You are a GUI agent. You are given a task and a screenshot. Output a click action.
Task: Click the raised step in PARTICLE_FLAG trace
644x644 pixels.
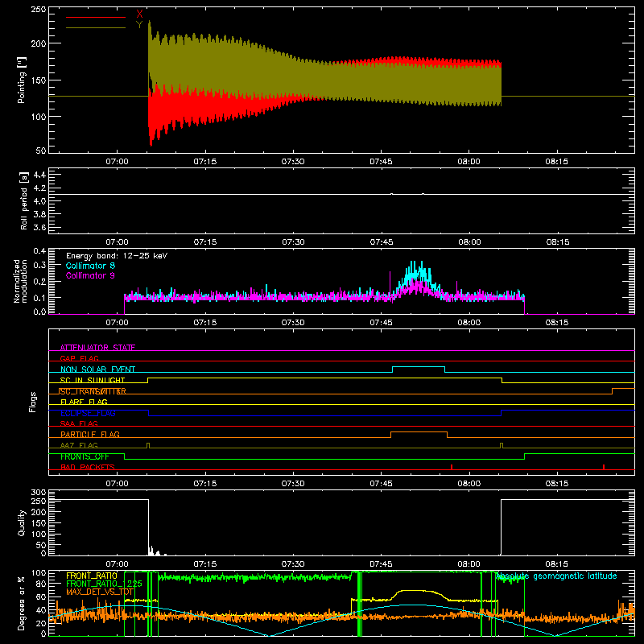419,432
